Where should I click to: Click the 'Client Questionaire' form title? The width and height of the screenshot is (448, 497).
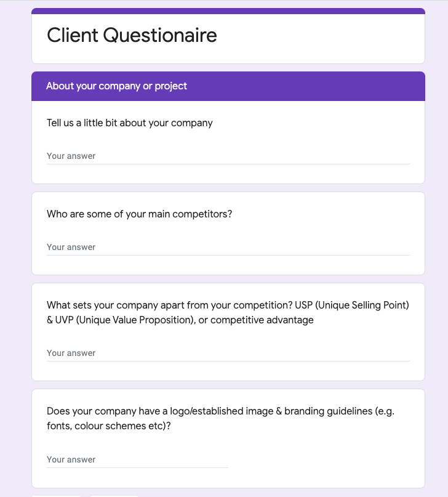coord(132,36)
